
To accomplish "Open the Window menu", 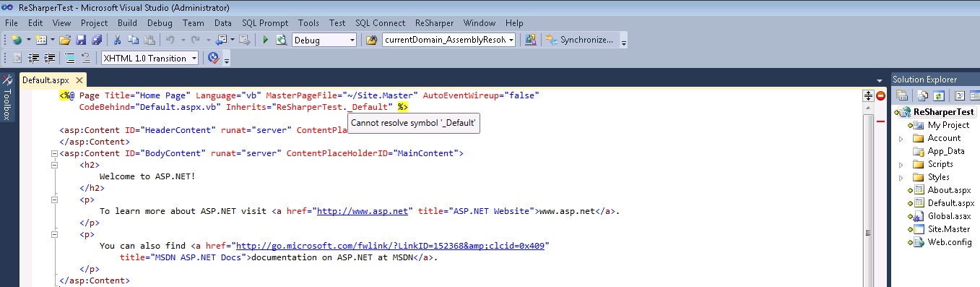I will pos(480,23).
